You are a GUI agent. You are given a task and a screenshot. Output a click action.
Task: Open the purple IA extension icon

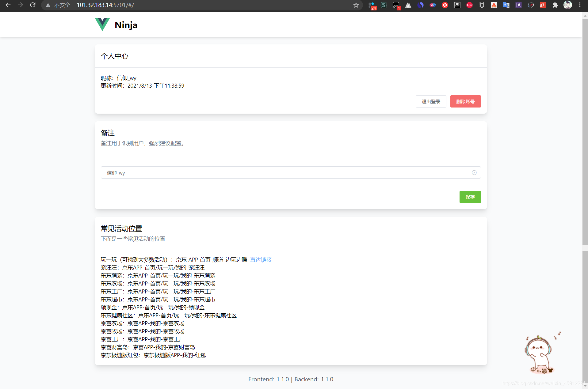pyautogui.click(x=518, y=5)
